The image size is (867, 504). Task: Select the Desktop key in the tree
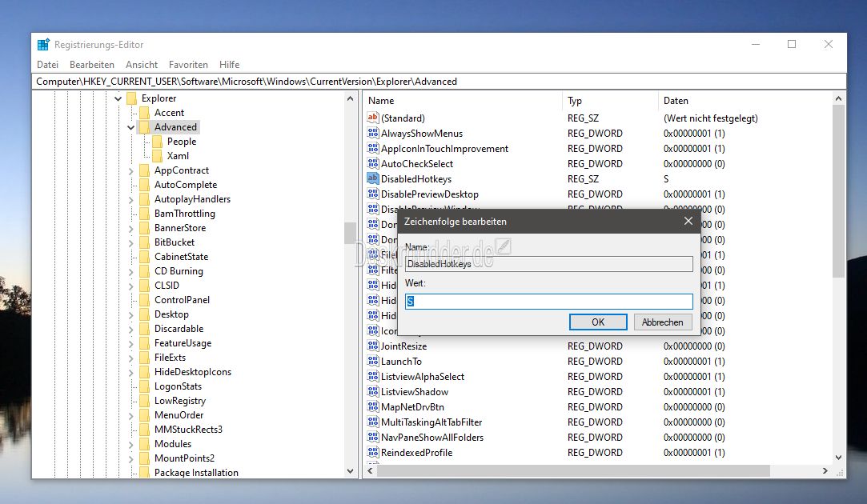tap(171, 314)
